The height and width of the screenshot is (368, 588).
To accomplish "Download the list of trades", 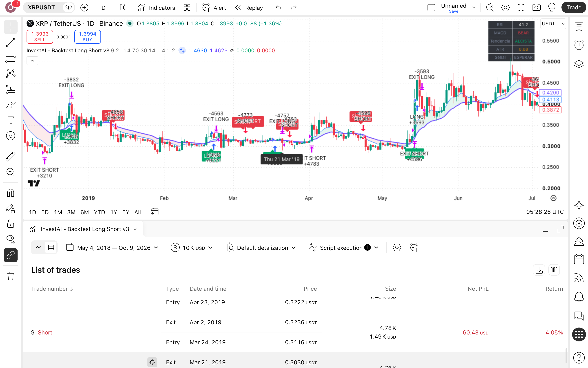I will (539, 270).
